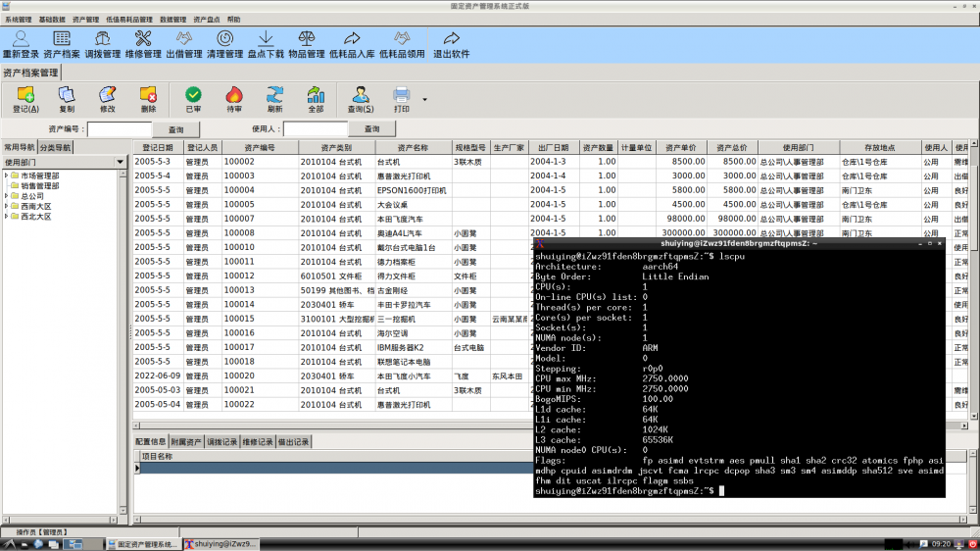Viewport: 980px width, 551px height.
Task: Click 低耗品入库 consumables stock-in icon
Action: tap(352, 44)
